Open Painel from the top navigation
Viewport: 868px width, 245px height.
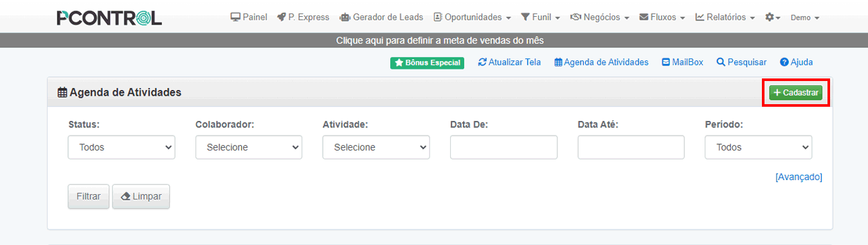pyautogui.click(x=249, y=17)
